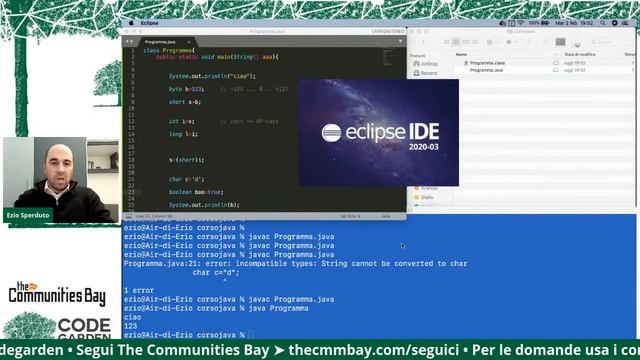The image size is (640, 360).
Task: Click Data di modifica column header in Finder
Action: [x=580, y=54]
